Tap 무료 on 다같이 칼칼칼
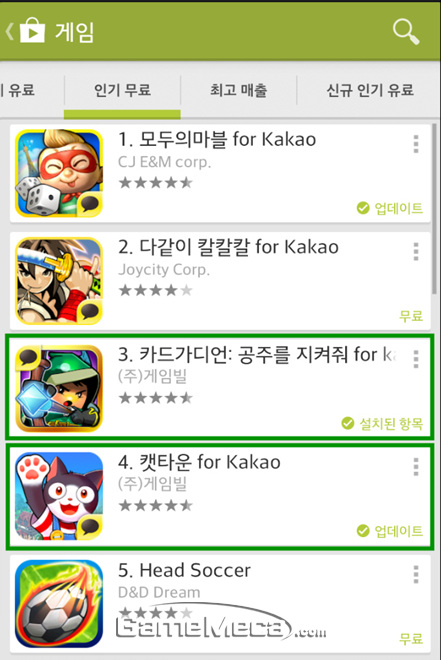This screenshot has height=660, width=441. (411, 316)
